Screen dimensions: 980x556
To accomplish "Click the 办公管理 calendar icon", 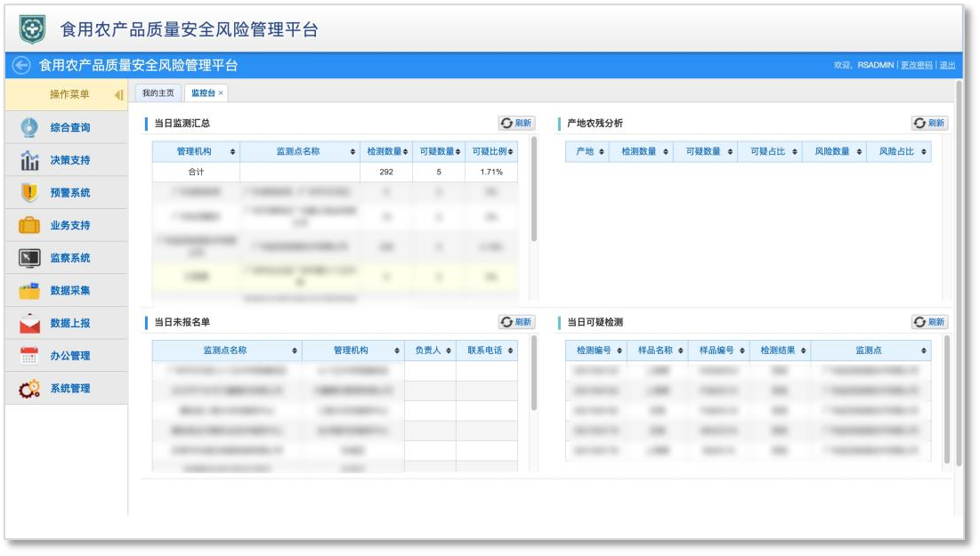I will (x=29, y=356).
